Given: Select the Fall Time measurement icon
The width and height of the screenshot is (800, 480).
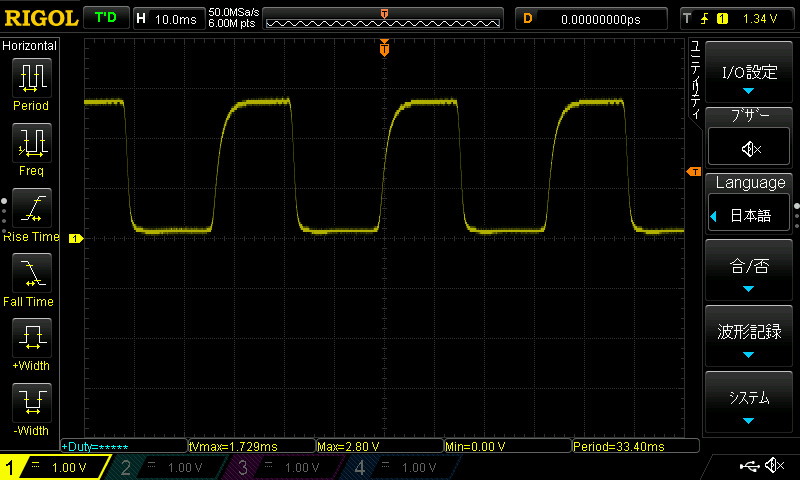Looking at the screenshot, I should tap(32, 273).
